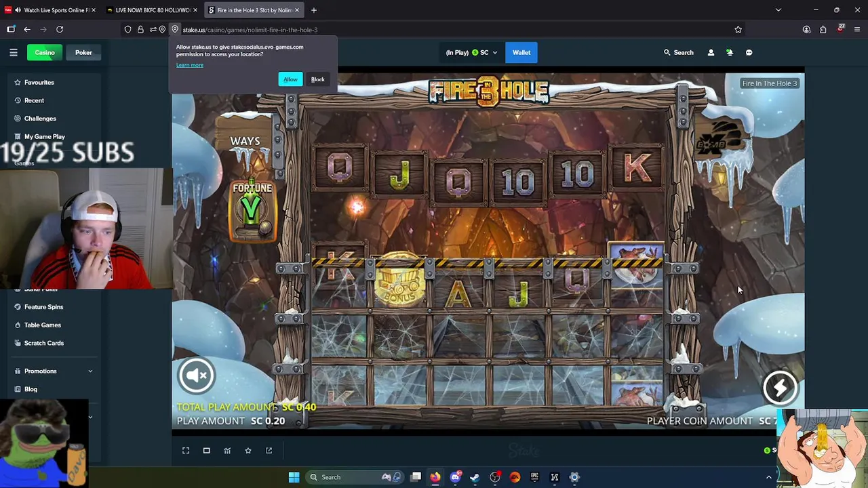Open the notifications bell icon
This screenshot has height=488, width=868.
[730, 52]
